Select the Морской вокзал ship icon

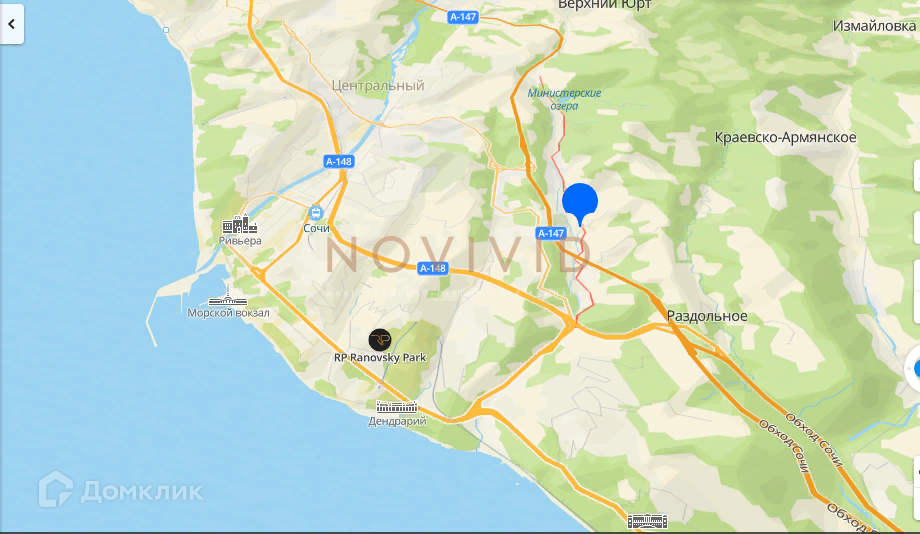click(228, 298)
